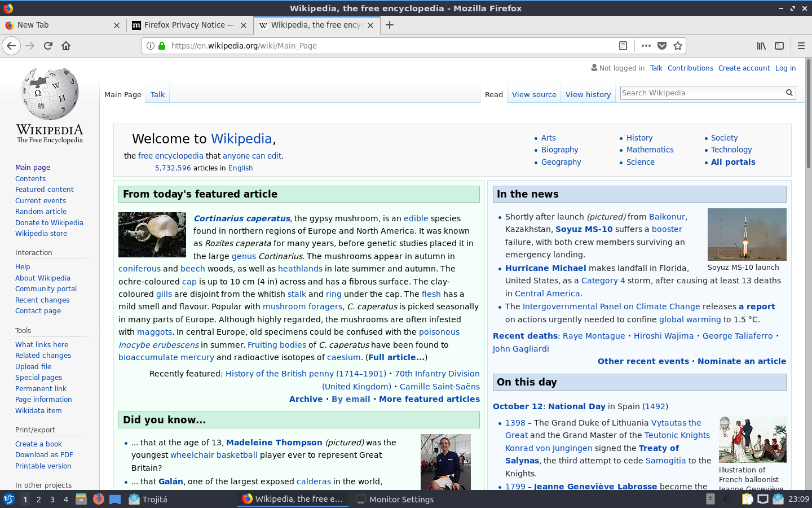Viewport: 812px width, 508px height.
Task: Click the magnifier icon in Wikipedia search
Action: pos(789,93)
